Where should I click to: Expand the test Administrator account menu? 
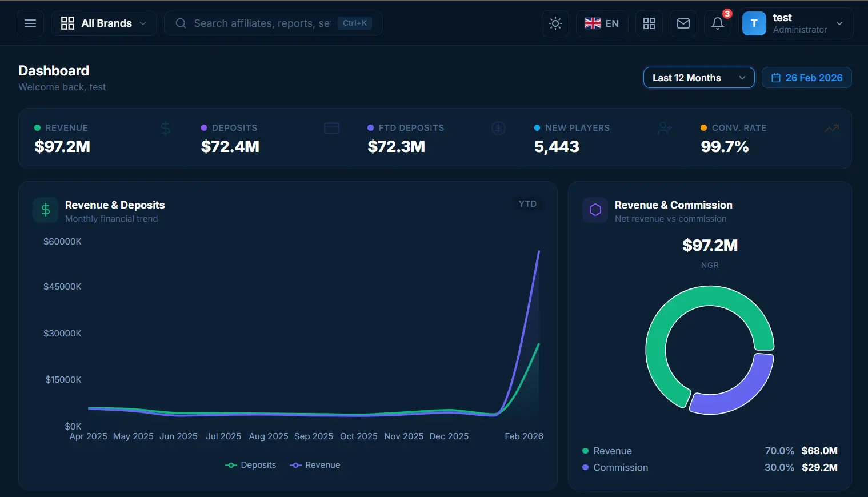tap(795, 23)
